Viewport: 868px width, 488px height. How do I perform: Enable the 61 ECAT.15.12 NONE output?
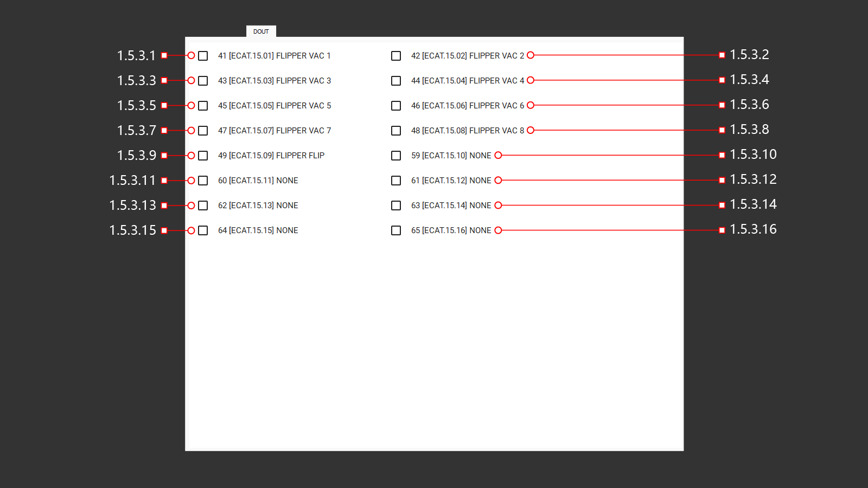pyautogui.click(x=396, y=181)
